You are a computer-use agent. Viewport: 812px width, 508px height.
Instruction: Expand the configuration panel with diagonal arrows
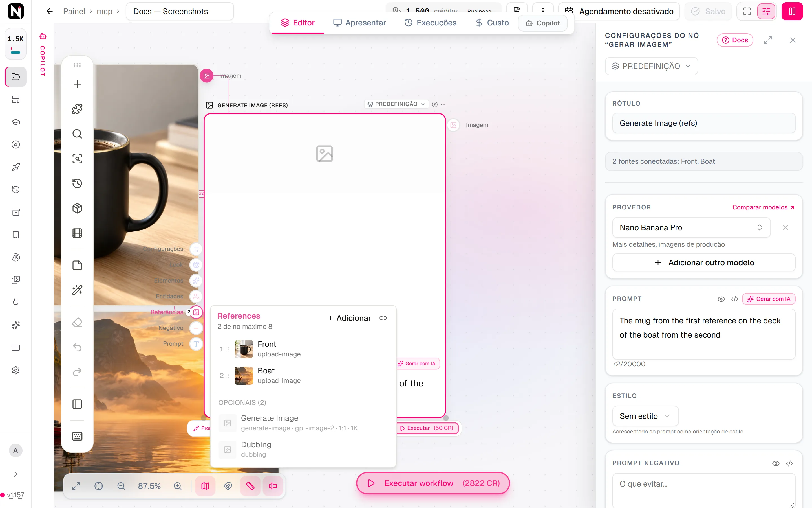768,40
